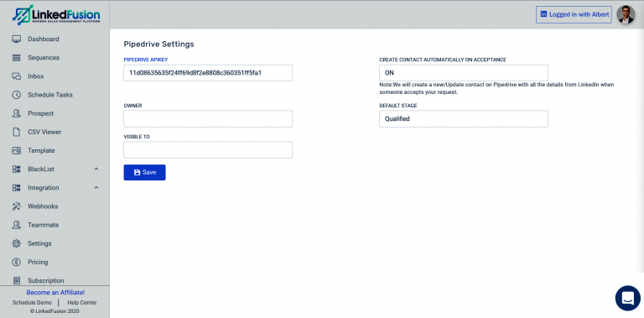644x318 pixels.
Task: Open the Default Stage dropdown
Action: click(x=463, y=119)
